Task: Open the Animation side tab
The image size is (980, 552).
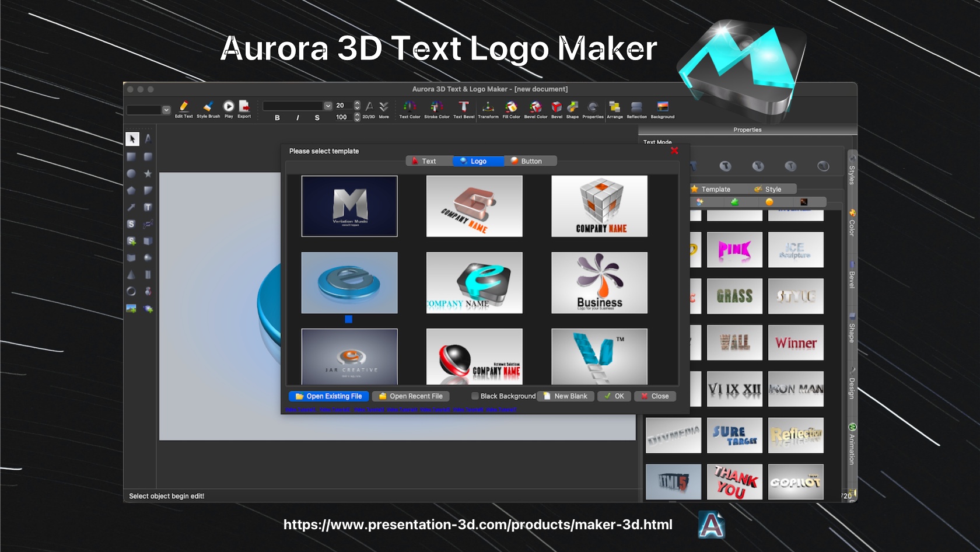Action: coord(852,444)
